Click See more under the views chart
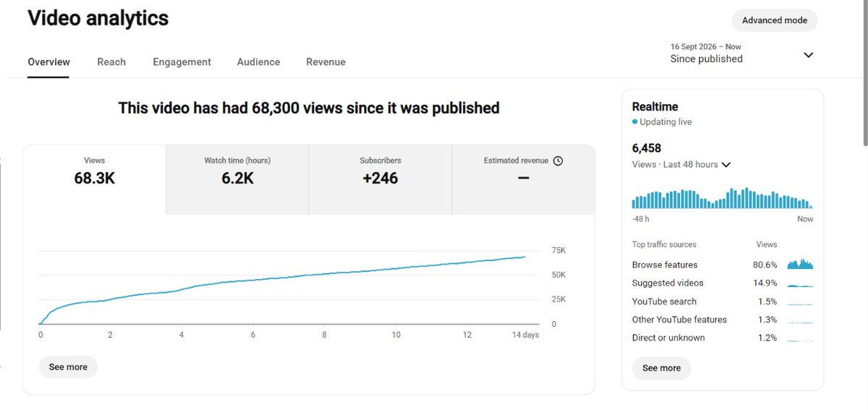The image size is (868, 410). (x=68, y=367)
